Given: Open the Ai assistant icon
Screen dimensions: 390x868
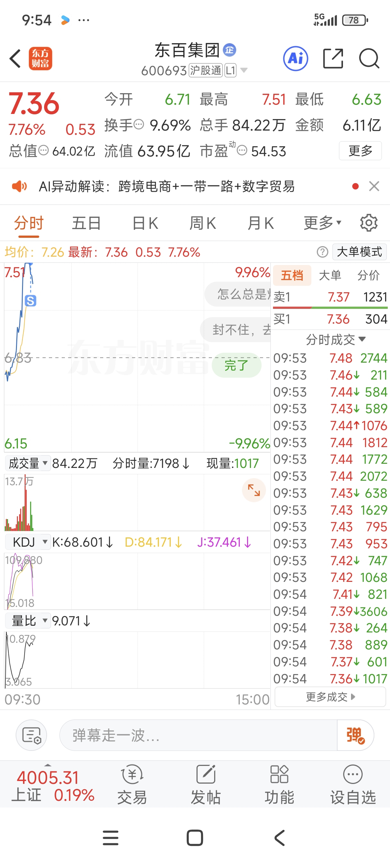Looking at the screenshot, I should (x=295, y=58).
